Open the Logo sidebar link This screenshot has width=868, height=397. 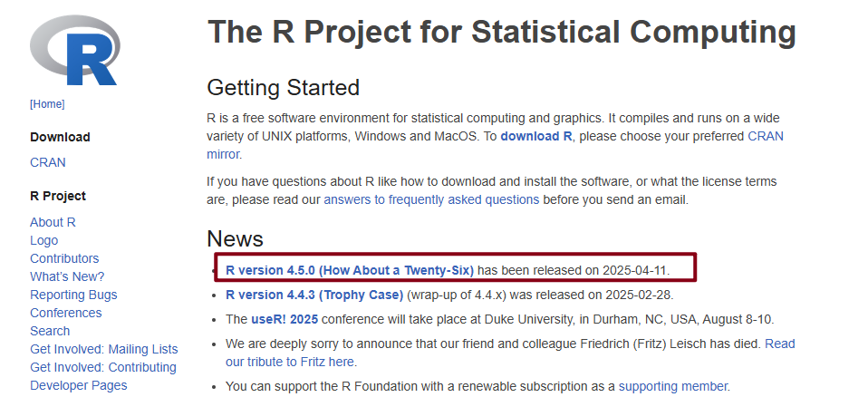(43, 240)
